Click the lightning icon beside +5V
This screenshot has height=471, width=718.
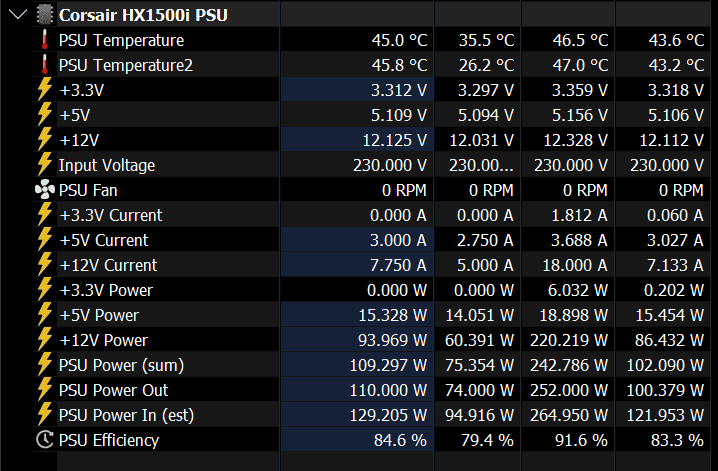pos(44,114)
